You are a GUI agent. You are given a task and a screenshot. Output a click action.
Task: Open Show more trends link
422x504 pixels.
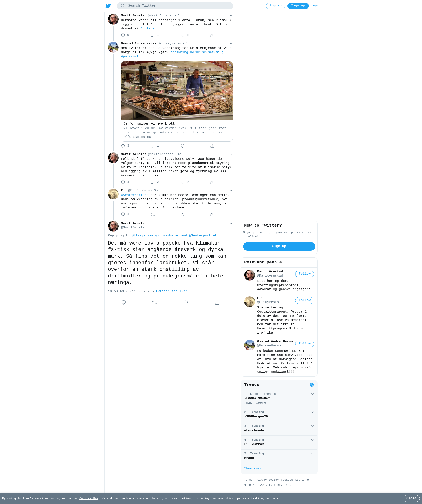[253, 468]
